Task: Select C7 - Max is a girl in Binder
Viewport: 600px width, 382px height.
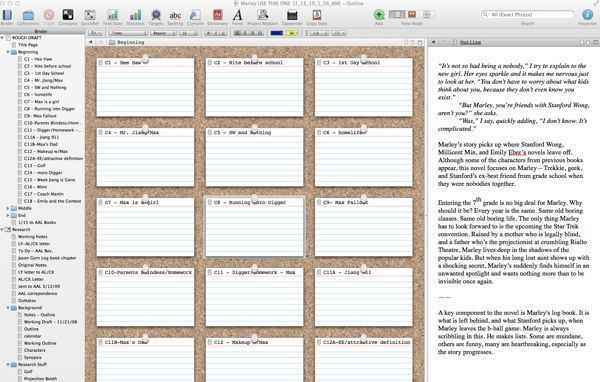Action: pos(41,102)
